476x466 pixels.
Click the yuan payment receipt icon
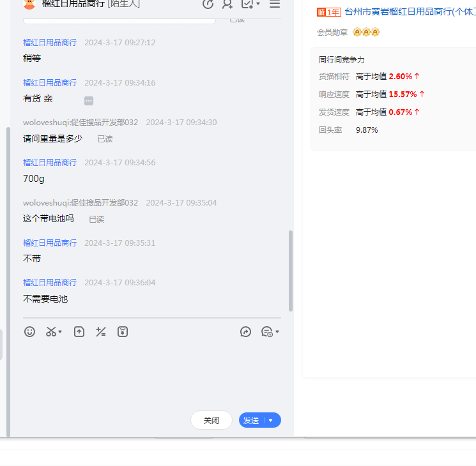coord(123,332)
